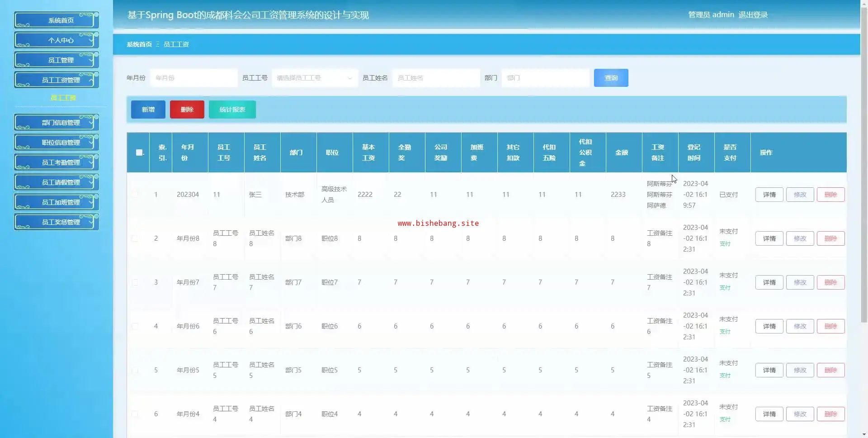Click the 查询 search button
The width and height of the screenshot is (868, 438).
click(611, 78)
